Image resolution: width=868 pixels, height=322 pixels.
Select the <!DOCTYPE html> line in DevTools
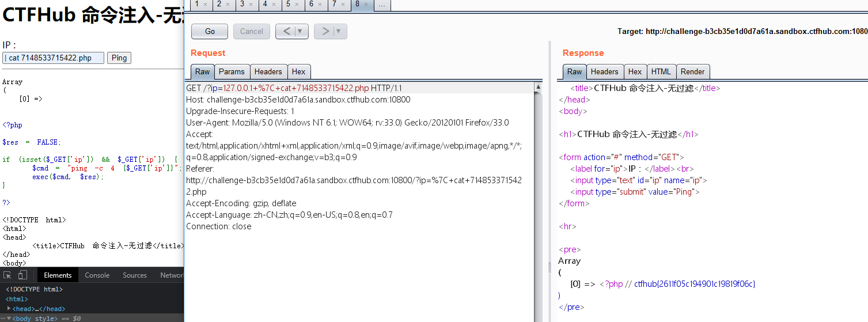tap(34, 289)
